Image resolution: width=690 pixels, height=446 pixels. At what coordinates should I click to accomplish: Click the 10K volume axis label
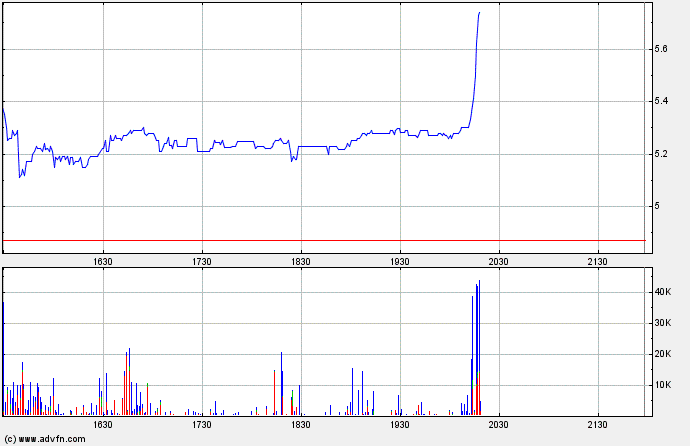pos(663,385)
